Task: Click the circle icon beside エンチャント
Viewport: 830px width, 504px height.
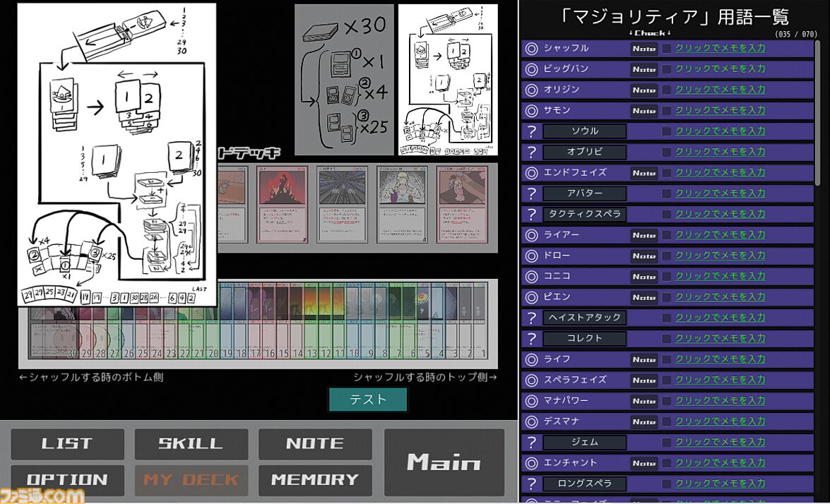Action: 531,463
